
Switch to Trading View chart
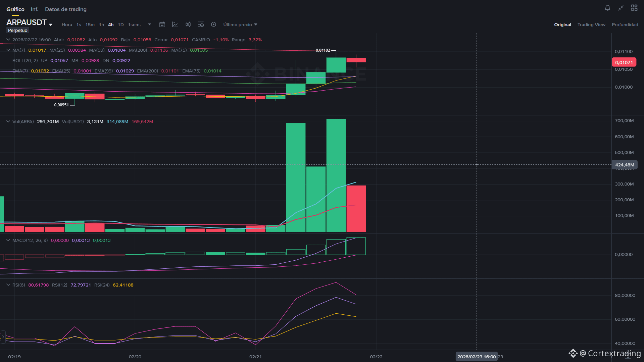(x=591, y=24)
